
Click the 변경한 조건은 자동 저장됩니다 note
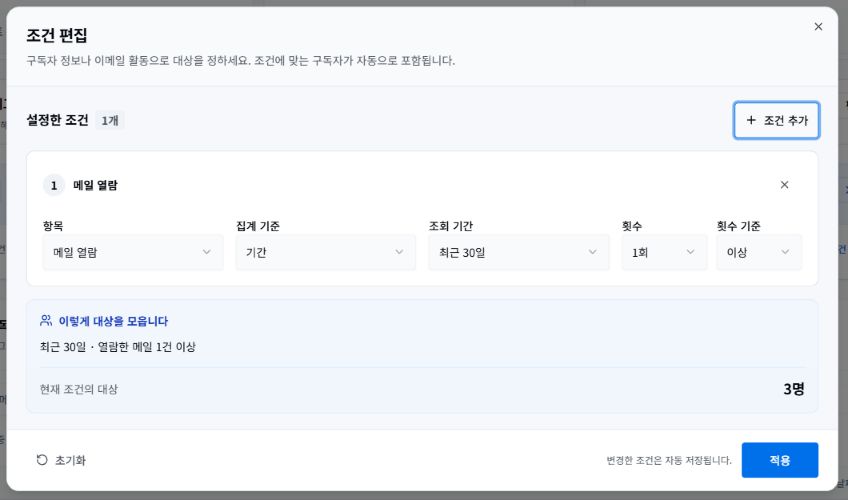pos(668,461)
